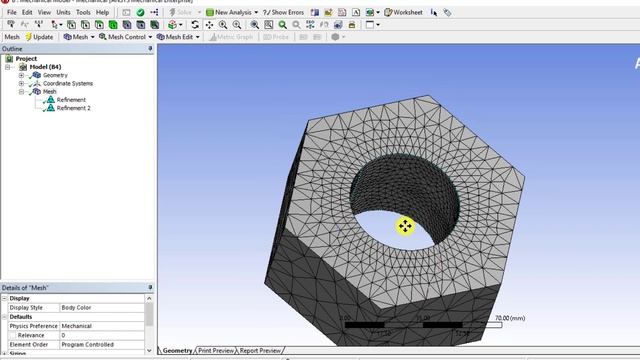Collapse the Mesh tree node
640x360 pixels.
(21, 91)
